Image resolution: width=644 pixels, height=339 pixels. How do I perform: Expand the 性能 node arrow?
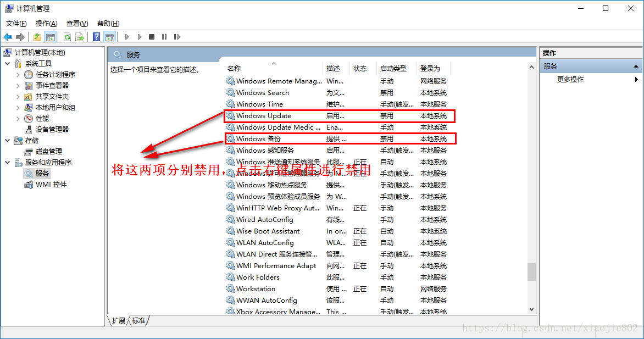18,118
